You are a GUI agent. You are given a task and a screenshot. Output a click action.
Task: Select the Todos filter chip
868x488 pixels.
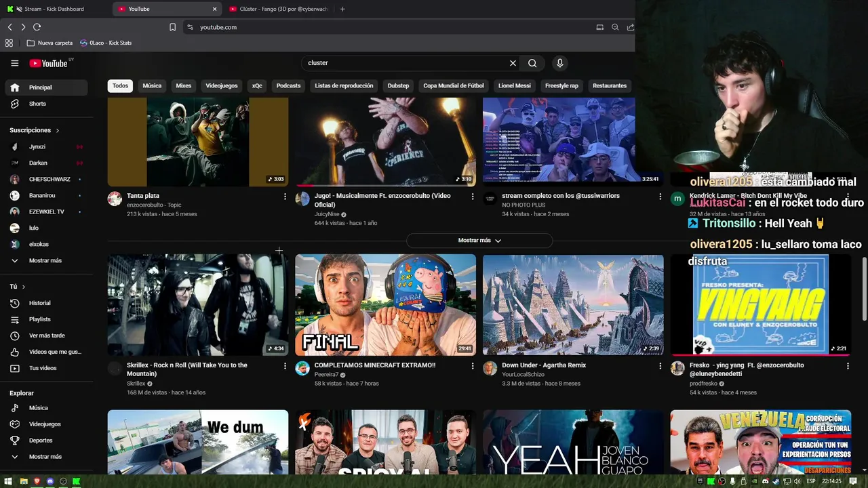point(120,86)
